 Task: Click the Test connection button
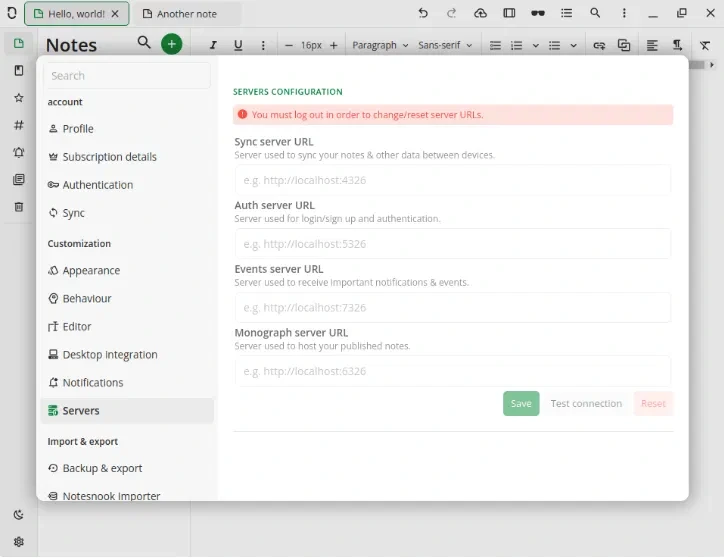(586, 404)
